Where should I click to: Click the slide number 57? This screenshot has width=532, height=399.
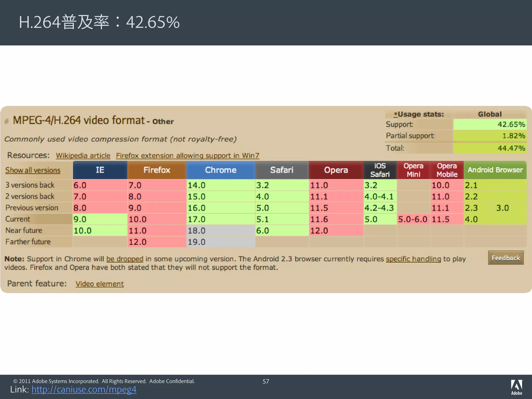coord(266,381)
